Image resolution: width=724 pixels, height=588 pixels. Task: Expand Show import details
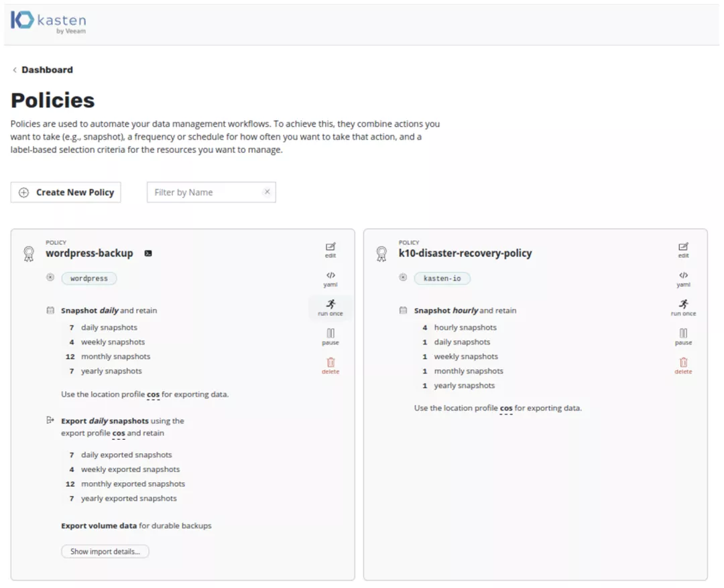pos(105,551)
